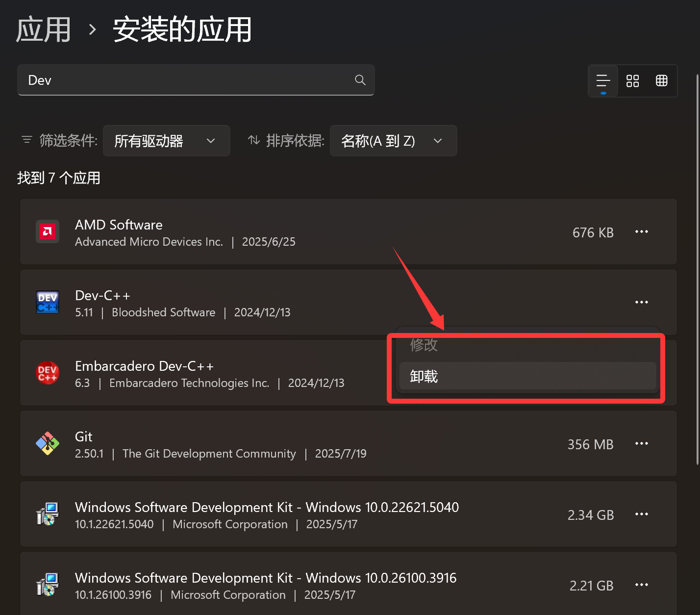
Task: Click the Git app icon
Action: [x=48, y=443]
